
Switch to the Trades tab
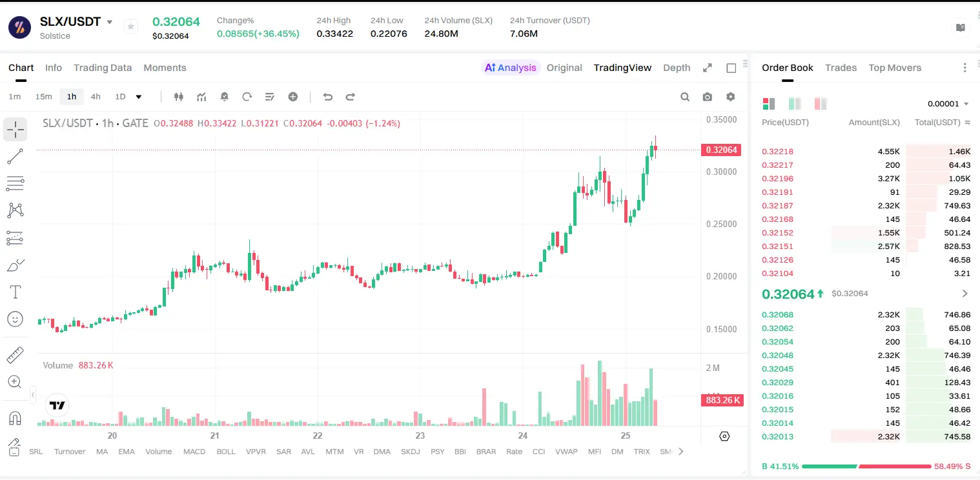tap(841, 68)
